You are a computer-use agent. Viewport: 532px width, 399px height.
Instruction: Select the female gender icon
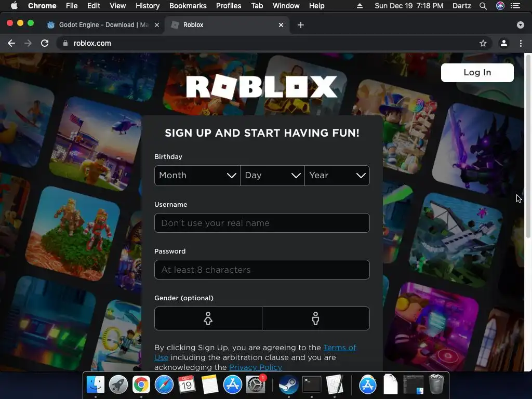(208, 318)
